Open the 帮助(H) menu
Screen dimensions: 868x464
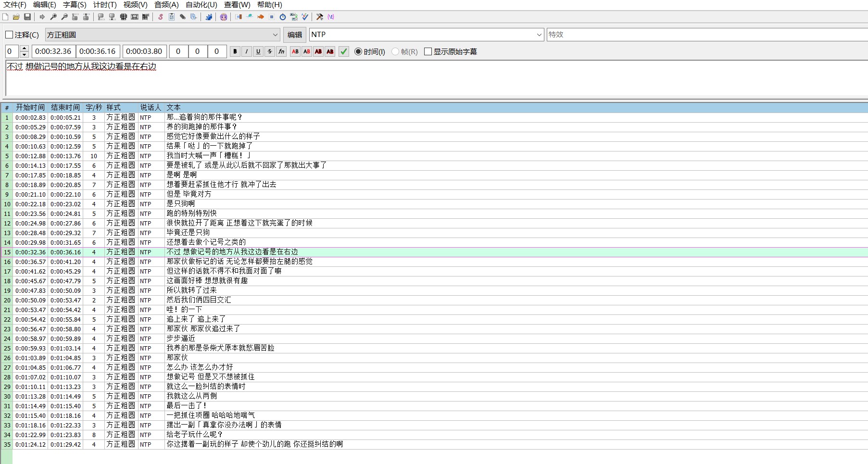pos(270,5)
